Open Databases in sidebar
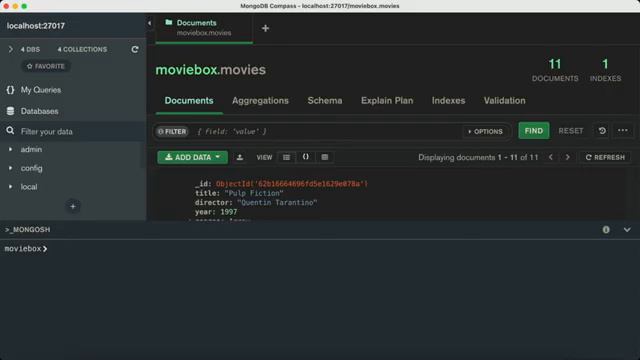The height and width of the screenshot is (360, 640). [40, 111]
